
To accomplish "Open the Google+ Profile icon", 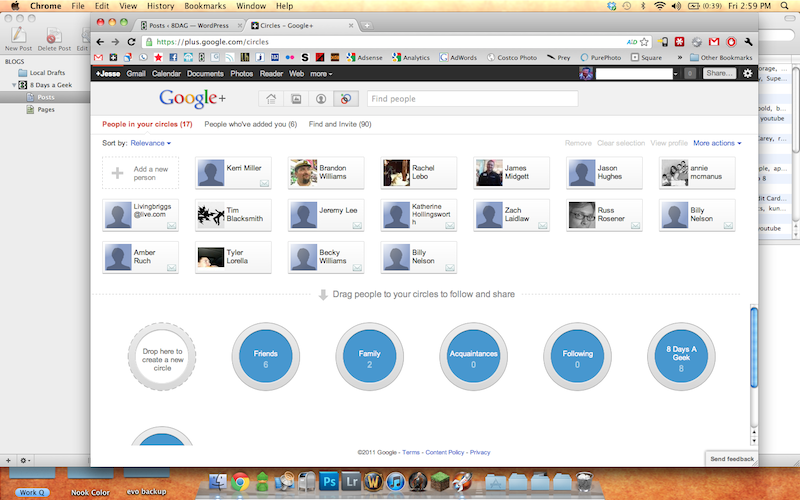I will click(x=321, y=99).
